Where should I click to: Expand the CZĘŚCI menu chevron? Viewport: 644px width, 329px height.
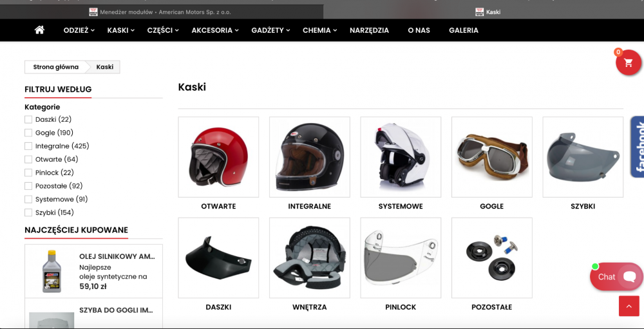pos(176,30)
